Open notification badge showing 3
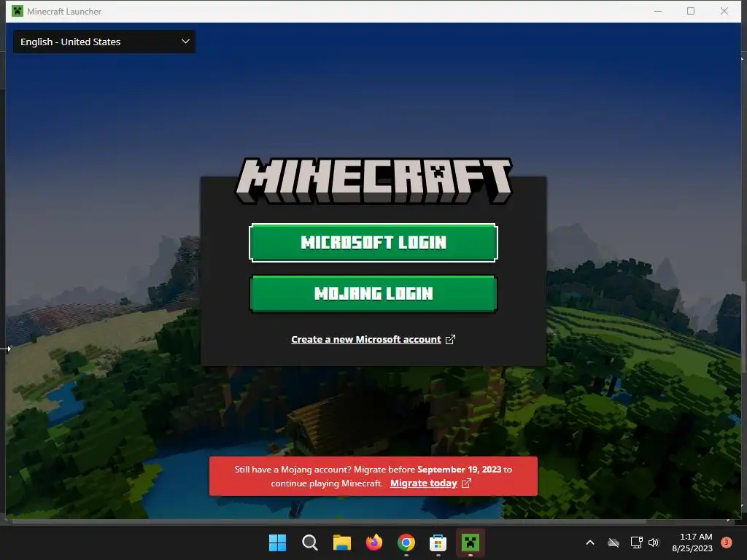This screenshot has height=560, width=747. click(x=726, y=542)
